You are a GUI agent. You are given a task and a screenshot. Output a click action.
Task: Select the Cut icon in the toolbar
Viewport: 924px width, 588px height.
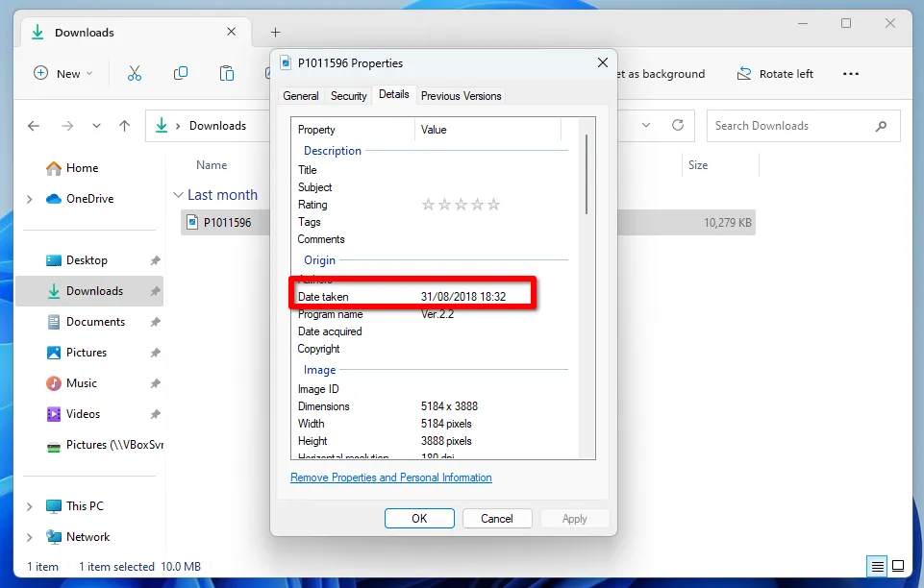pos(135,73)
